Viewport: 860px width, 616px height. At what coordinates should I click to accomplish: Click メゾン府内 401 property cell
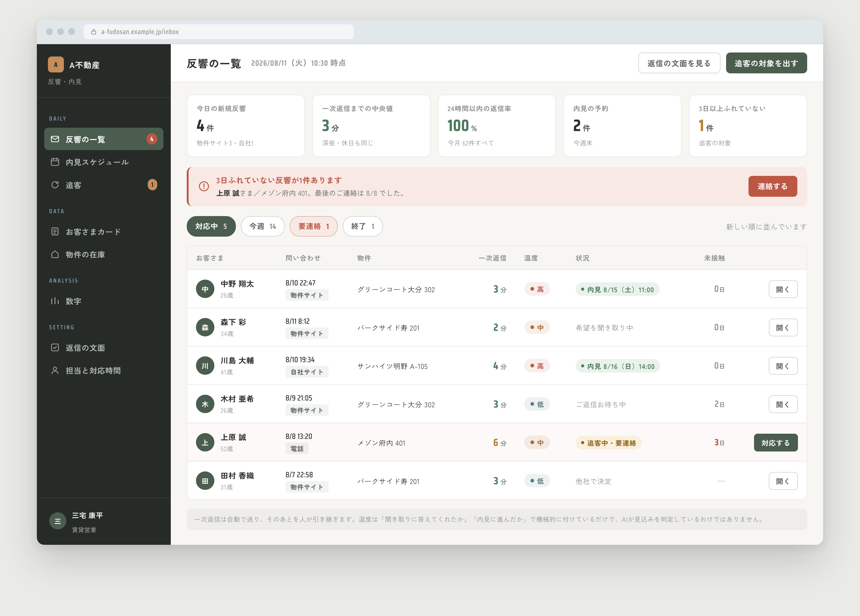[381, 443]
